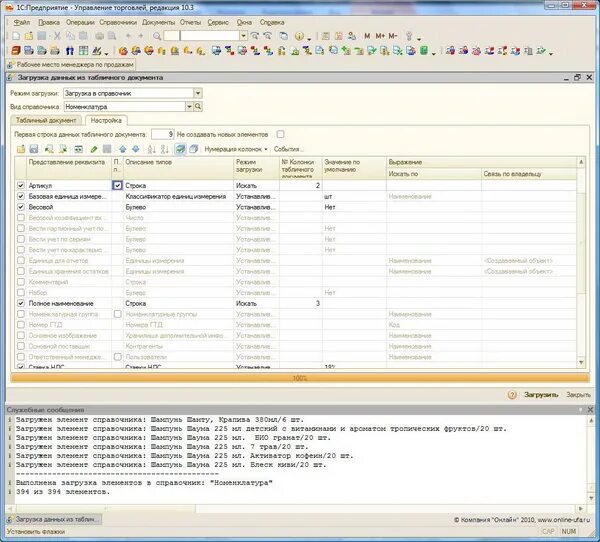Screen dimensions: 600x542
Task: Open the События... button
Action: tap(289, 149)
